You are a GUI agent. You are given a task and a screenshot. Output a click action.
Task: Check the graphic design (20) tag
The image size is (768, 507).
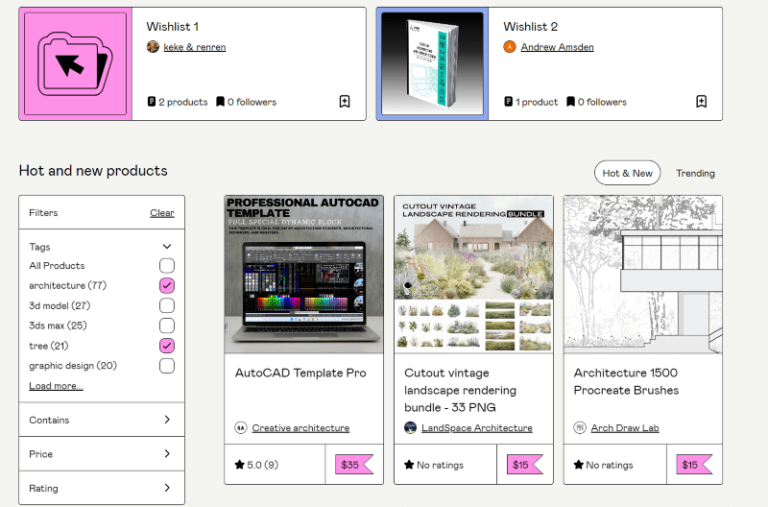click(167, 365)
